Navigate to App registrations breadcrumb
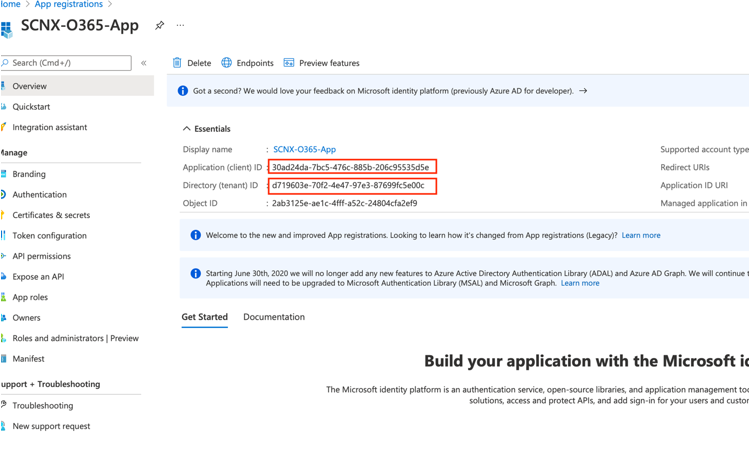This screenshot has width=756, height=450. coord(68,5)
